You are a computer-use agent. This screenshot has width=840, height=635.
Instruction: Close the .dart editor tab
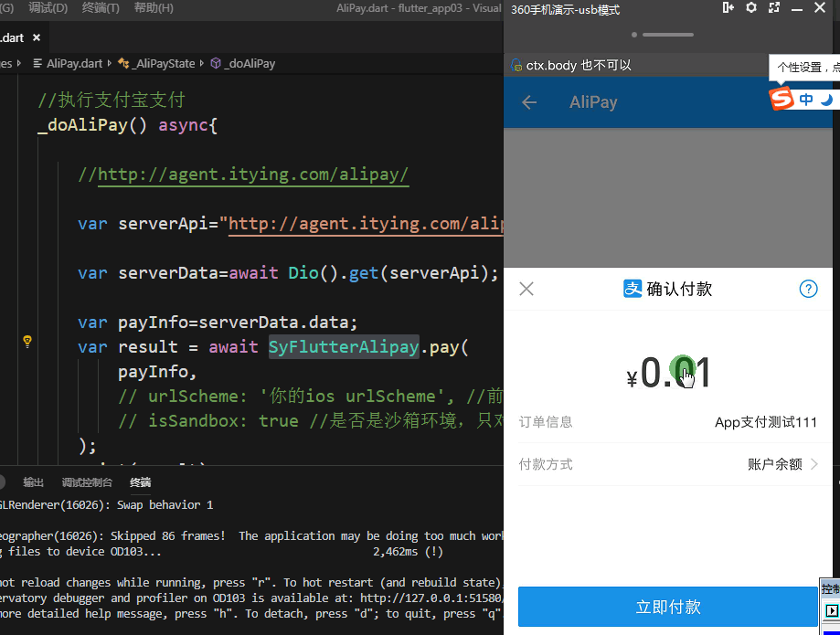point(37,37)
